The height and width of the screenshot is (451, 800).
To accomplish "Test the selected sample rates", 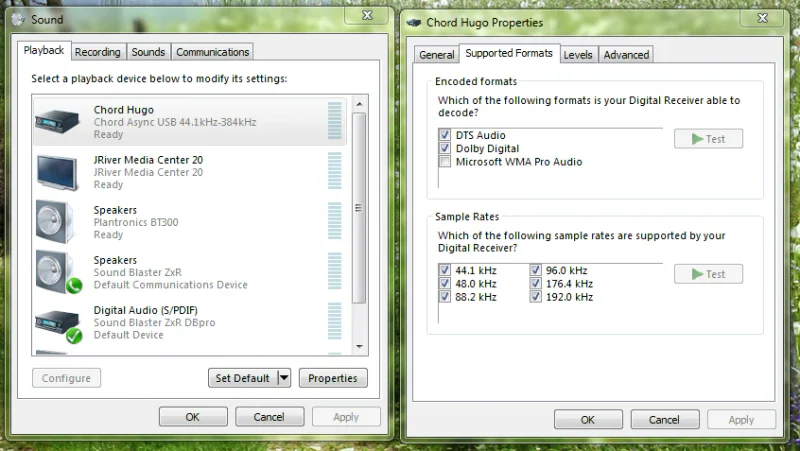I will click(x=708, y=274).
